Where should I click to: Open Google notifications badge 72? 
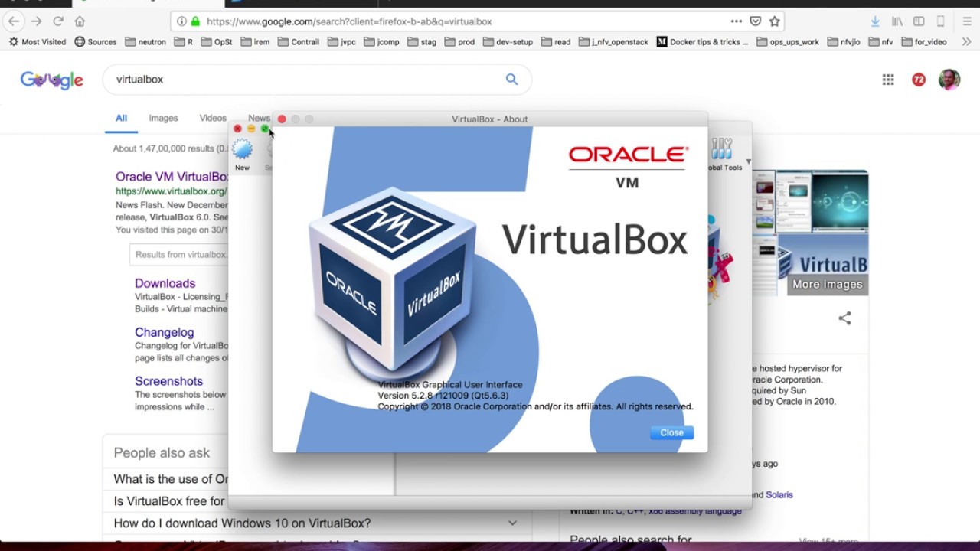[919, 80]
